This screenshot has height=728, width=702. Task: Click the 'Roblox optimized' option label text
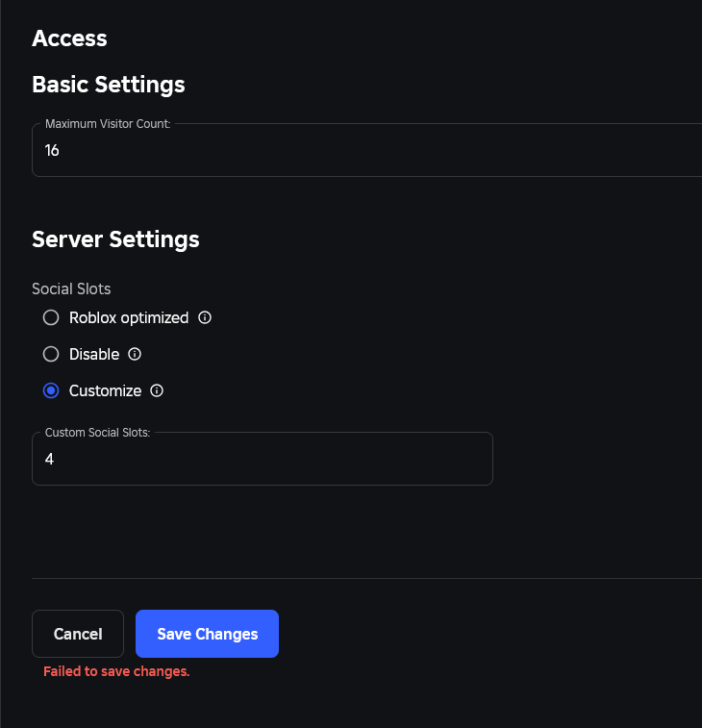[x=129, y=317]
